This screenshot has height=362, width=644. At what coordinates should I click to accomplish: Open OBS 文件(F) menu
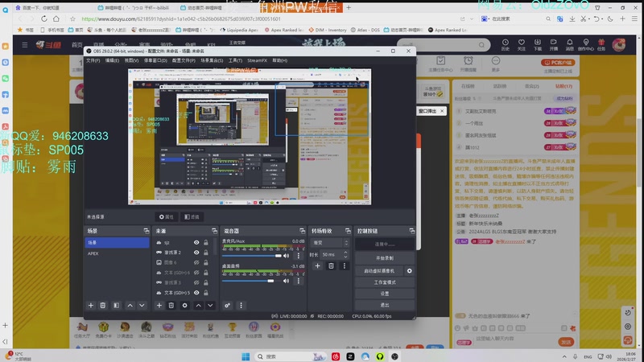(93, 60)
